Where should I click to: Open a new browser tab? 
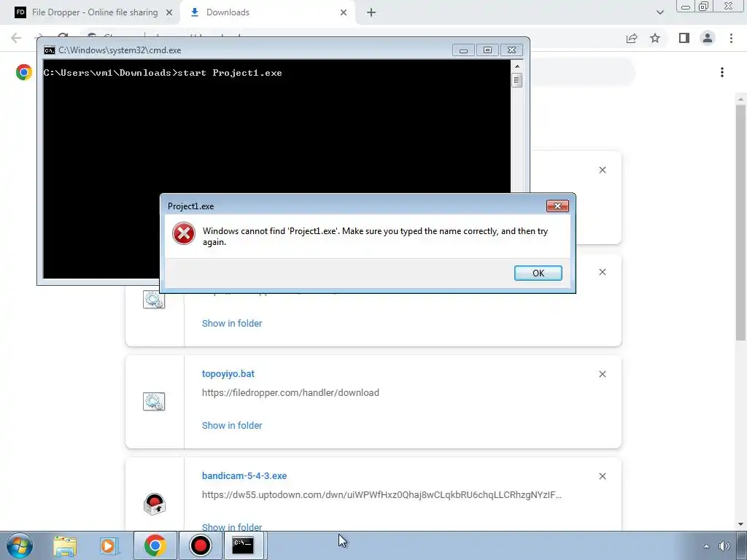click(x=371, y=12)
